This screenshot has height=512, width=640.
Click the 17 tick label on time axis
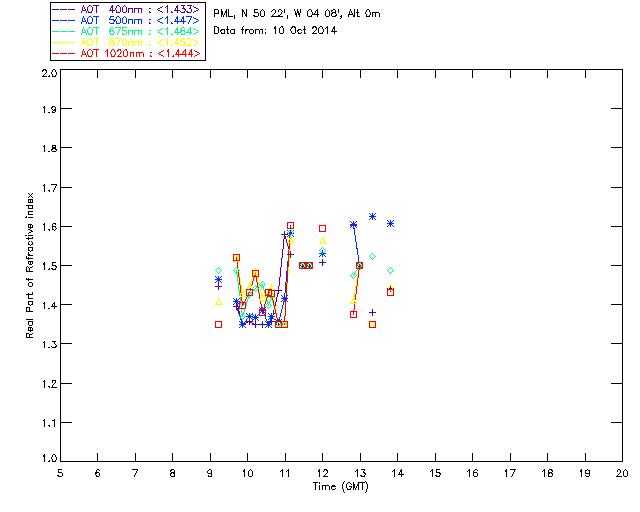pyautogui.click(x=510, y=473)
